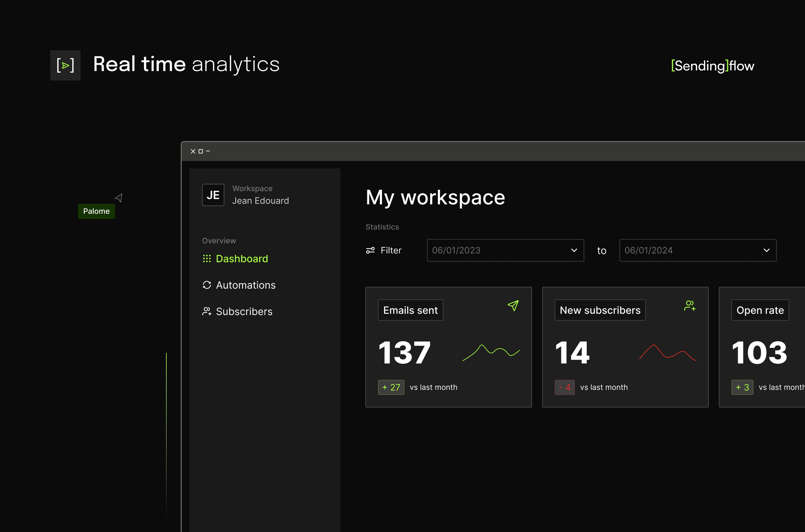Click the Dashboard grid dots icon
The height and width of the screenshot is (532, 805).
point(207,258)
